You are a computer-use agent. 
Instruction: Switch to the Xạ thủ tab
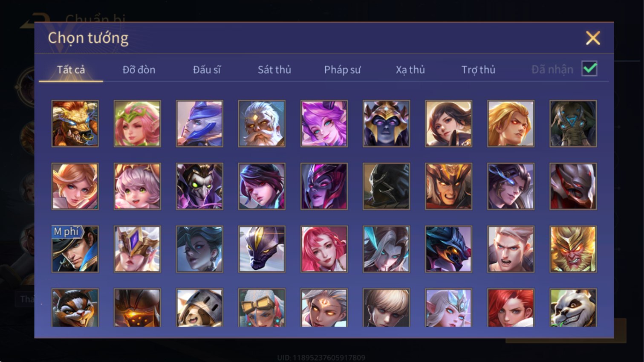(410, 70)
